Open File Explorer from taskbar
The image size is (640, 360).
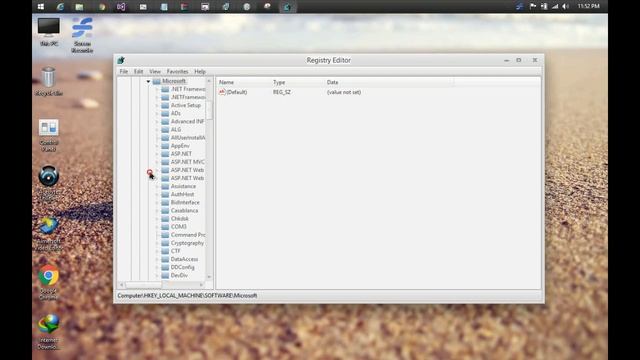[x=79, y=7]
